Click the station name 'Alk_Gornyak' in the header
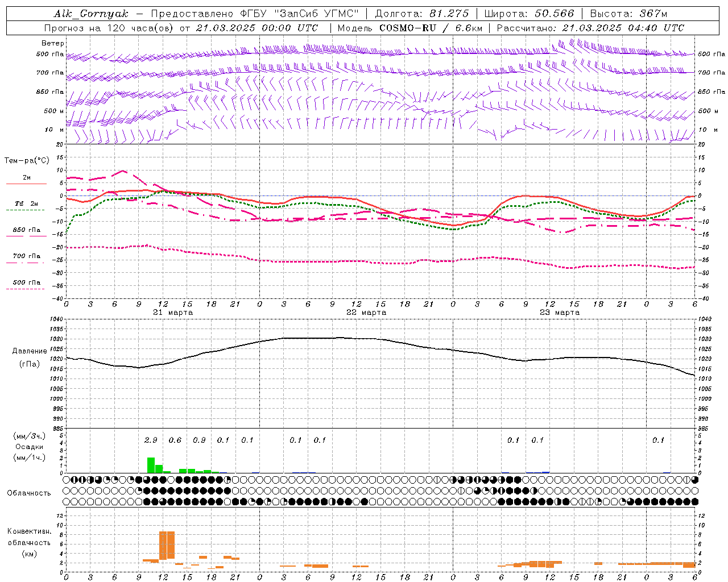The height and width of the screenshot is (582, 728). [x=91, y=14]
